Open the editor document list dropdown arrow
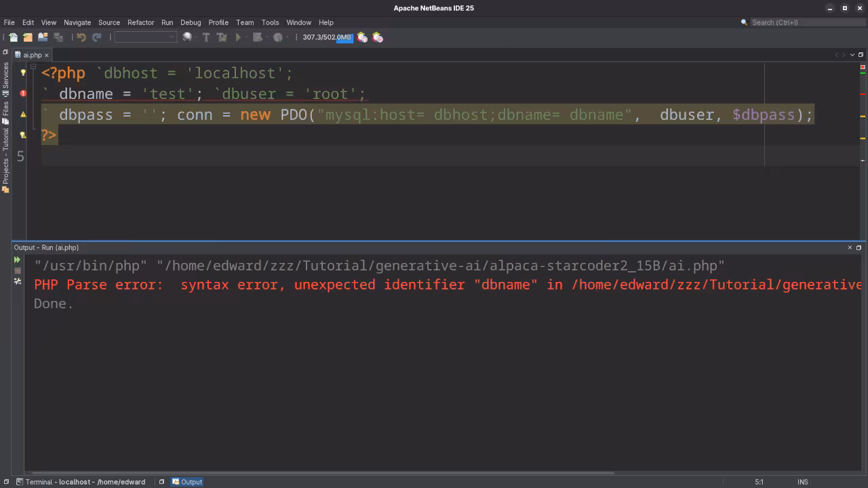868x488 pixels. coord(852,55)
